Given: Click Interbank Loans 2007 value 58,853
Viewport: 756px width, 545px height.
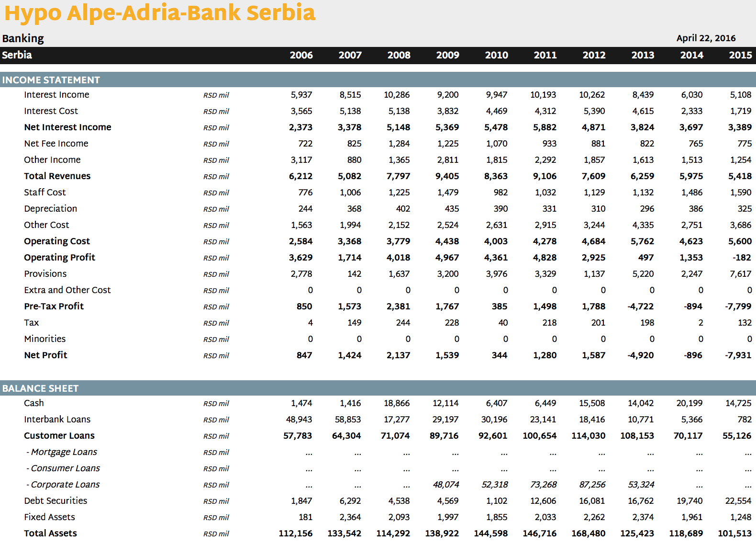Looking at the screenshot, I should (x=348, y=420).
